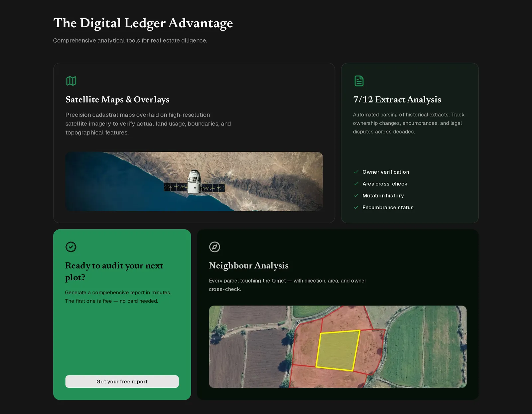The image size is (532, 414).
Task: Click the checkmark beside Mutation history
Action: pyautogui.click(x=356, y=195)
